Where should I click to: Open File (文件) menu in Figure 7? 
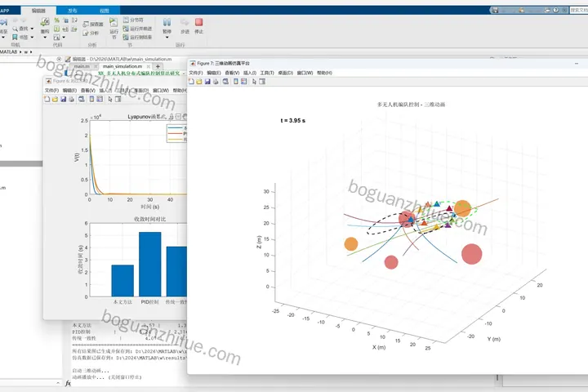(195, 73)
